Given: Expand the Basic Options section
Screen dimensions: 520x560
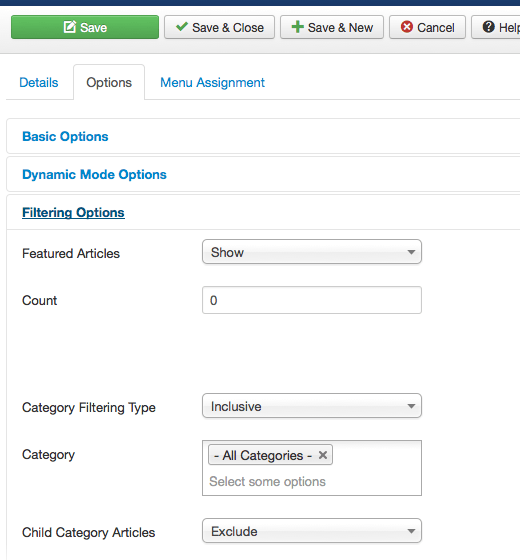Looking at the screenshot, I should 65,136.
